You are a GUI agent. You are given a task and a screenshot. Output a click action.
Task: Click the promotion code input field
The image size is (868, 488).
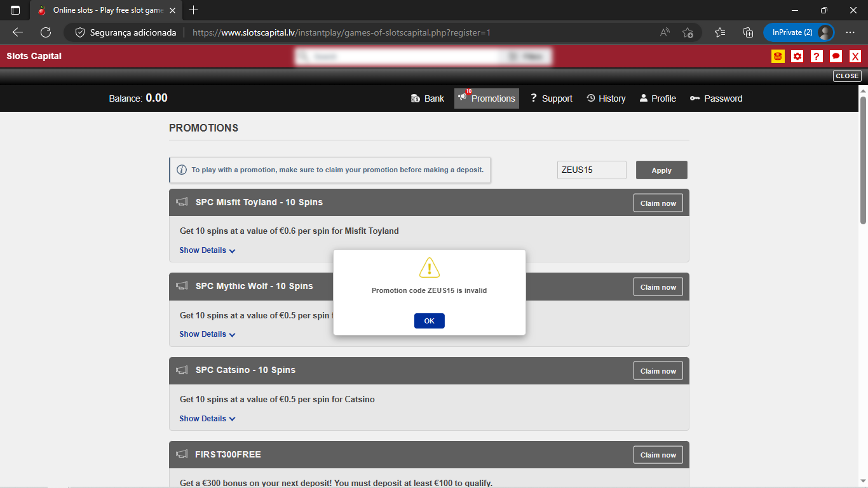coord(591,170)
